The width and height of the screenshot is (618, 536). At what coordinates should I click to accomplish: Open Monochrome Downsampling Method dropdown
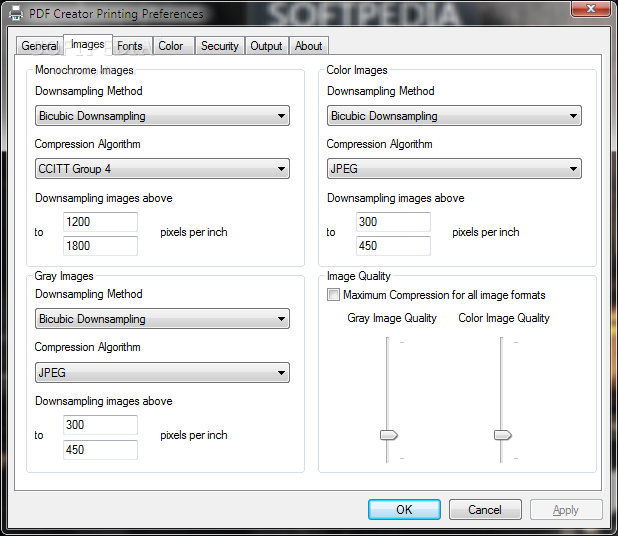coord(162,116)
